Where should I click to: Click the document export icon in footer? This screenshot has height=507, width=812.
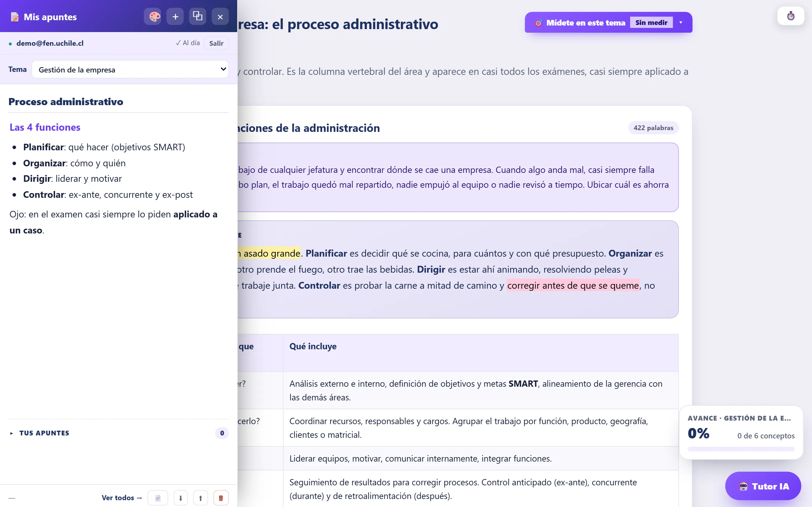coord(158,497)
